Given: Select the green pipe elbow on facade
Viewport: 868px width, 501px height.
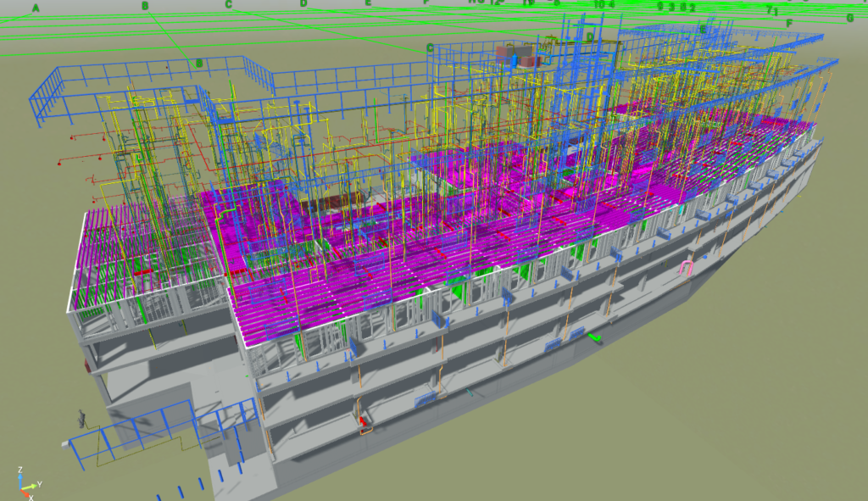Looking at the screenshot, I should 596,337.
